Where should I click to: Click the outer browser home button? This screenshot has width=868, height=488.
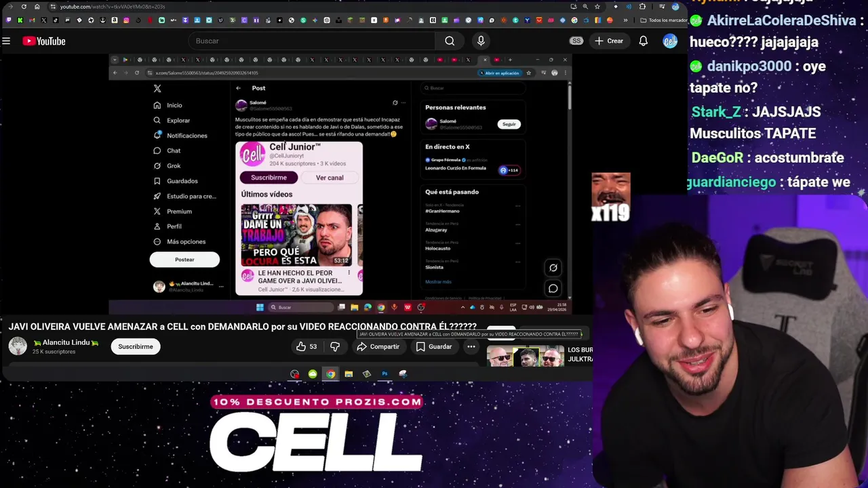tap(37, 7)
